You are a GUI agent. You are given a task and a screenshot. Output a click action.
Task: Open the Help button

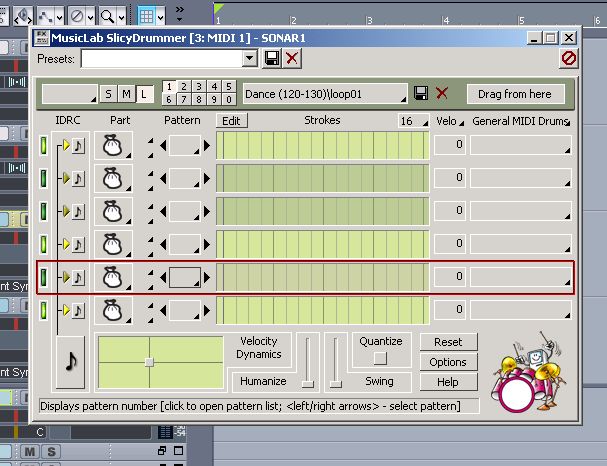point(448,382)
